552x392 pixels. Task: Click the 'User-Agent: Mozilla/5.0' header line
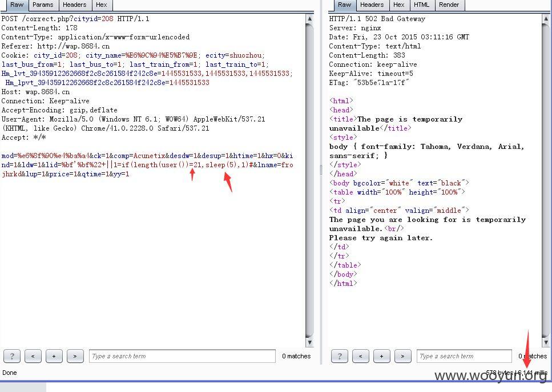[133, 119]
